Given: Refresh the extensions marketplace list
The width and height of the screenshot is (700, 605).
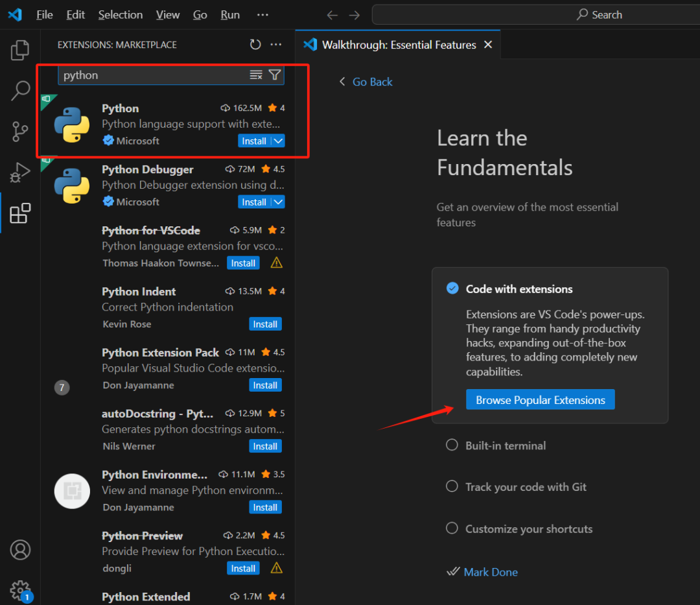Looking at the screenshot, I should coord(255,45).
